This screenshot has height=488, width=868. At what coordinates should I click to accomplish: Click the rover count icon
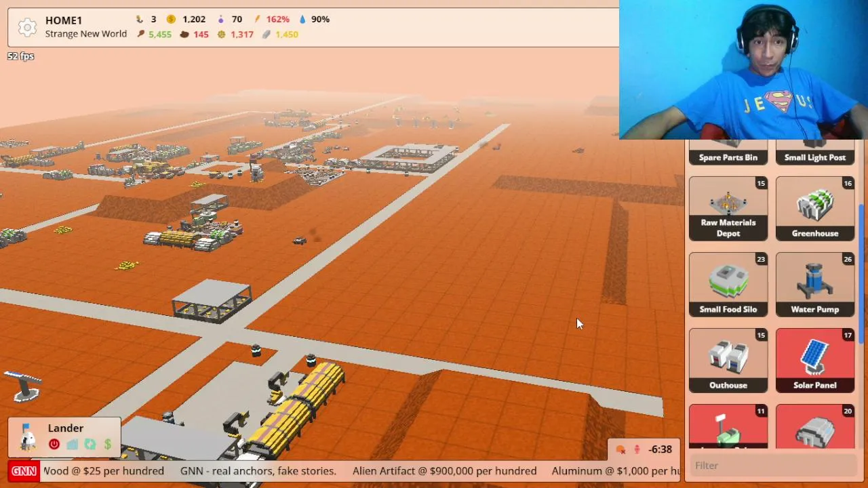tap(140, 19)
